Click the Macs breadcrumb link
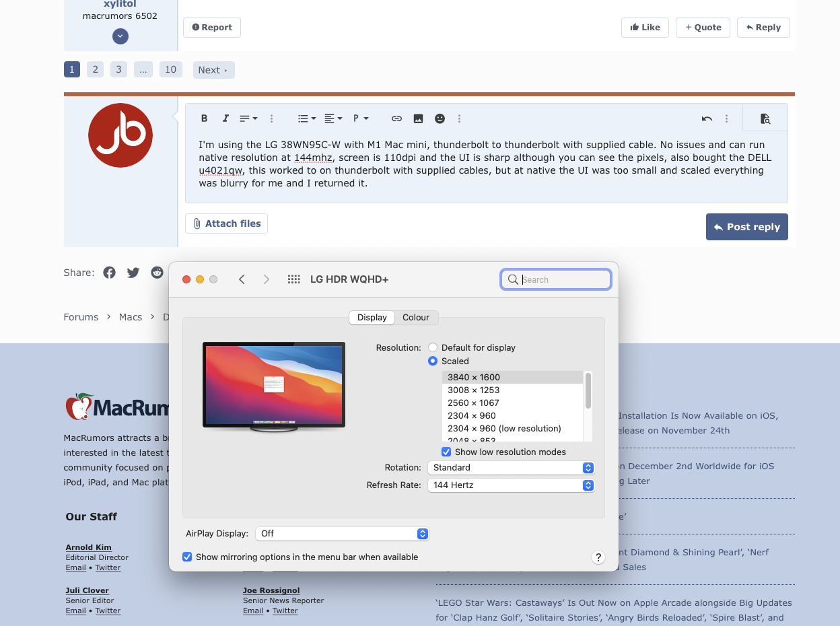Image resolution: width=840 pixels, height=626 pixels. click(x=131, y=317)
